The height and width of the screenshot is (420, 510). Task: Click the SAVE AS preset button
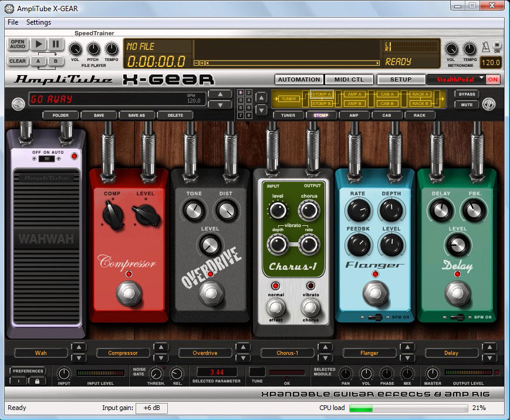coord(137,116)
